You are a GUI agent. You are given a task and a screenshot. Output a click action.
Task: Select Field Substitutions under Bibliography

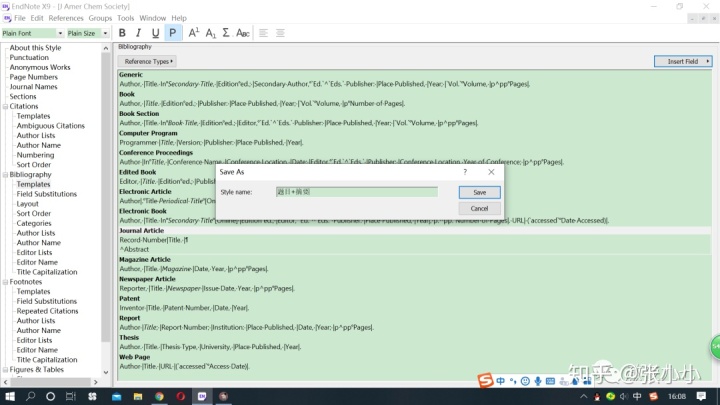(47, 194)
